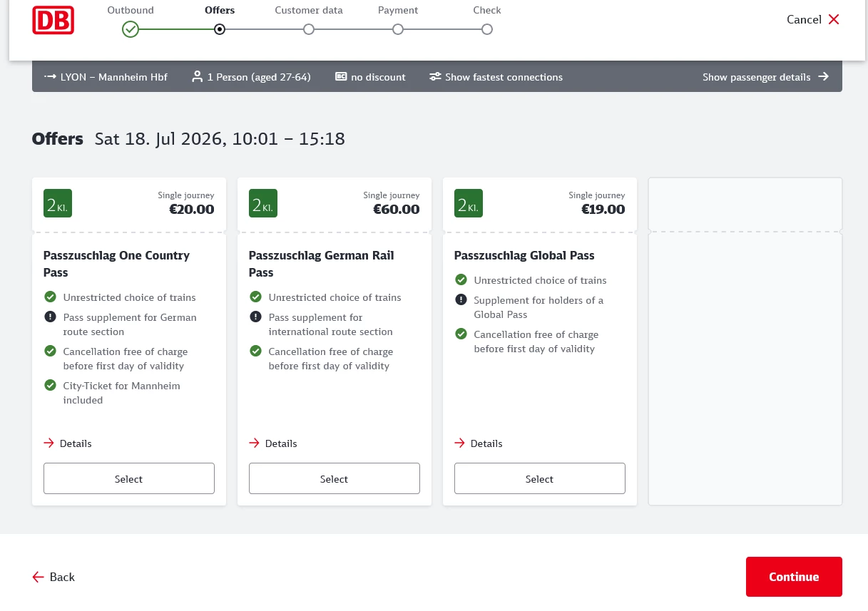Click the filter sliders icon
868x611 pixels.
[x=435, y=77]
